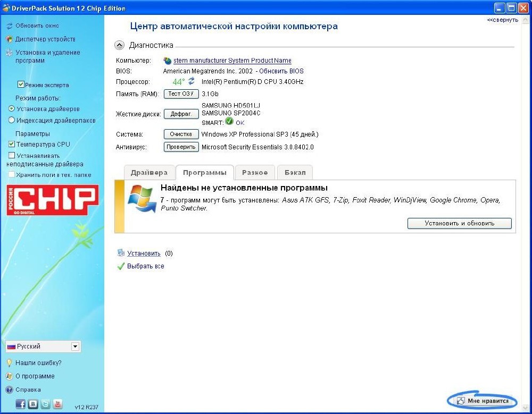532x414 pixels.
Task: Click the Дефраг. button
Action: tap(181, 114)
